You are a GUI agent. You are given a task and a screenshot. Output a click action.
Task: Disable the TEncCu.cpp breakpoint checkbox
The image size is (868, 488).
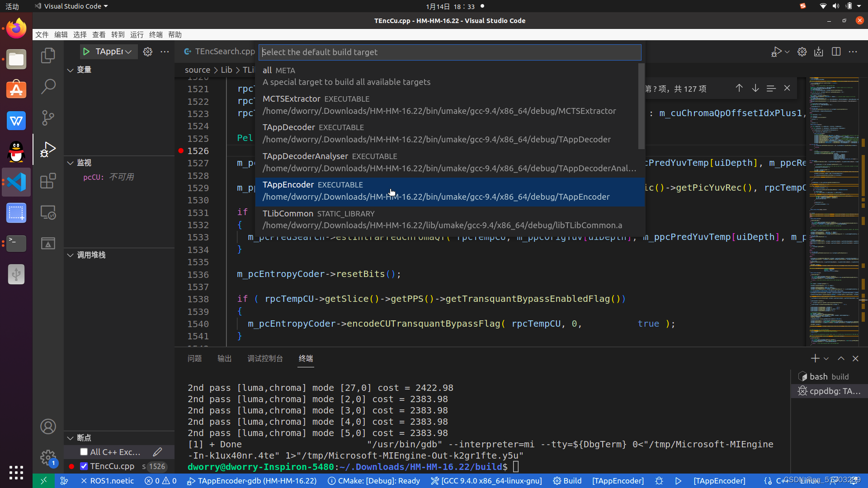pyautogui.click(x=84, y=466)
